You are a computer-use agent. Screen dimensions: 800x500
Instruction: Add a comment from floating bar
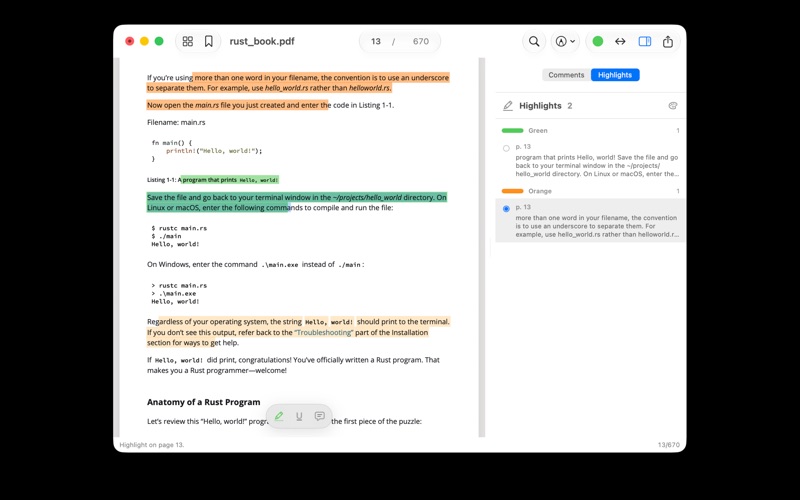pyautogui.click(x=319, y=416)
